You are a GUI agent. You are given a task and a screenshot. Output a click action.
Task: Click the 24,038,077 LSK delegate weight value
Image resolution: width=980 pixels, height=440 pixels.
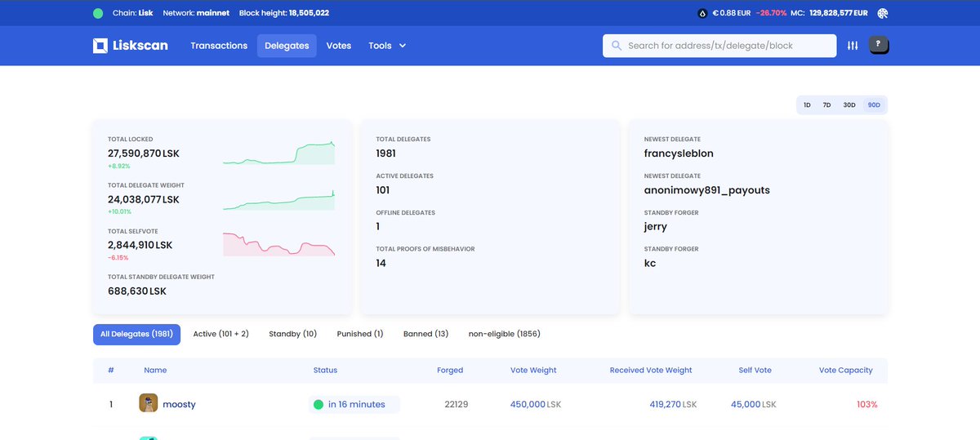tap(143, 199)
